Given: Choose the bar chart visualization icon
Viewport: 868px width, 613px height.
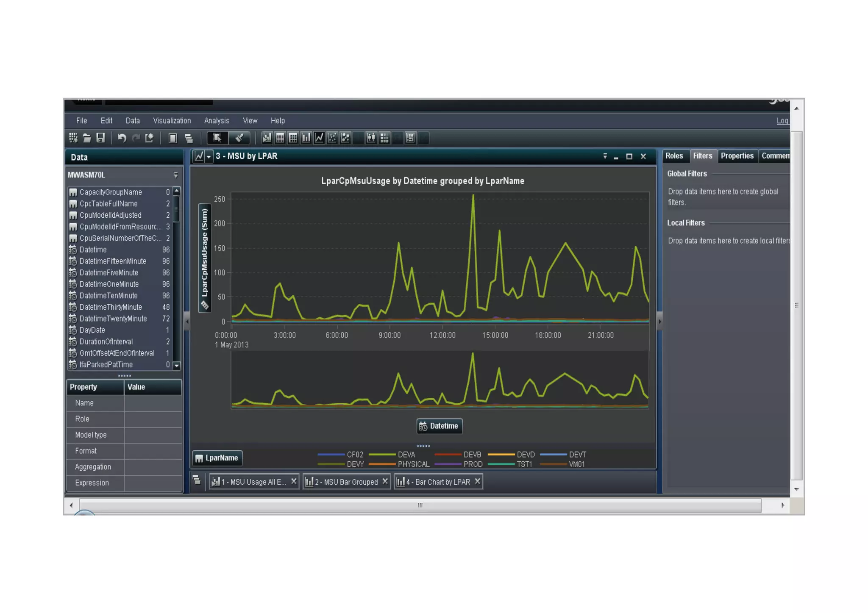Looking at the screenshot, I should tap(306, 138).
